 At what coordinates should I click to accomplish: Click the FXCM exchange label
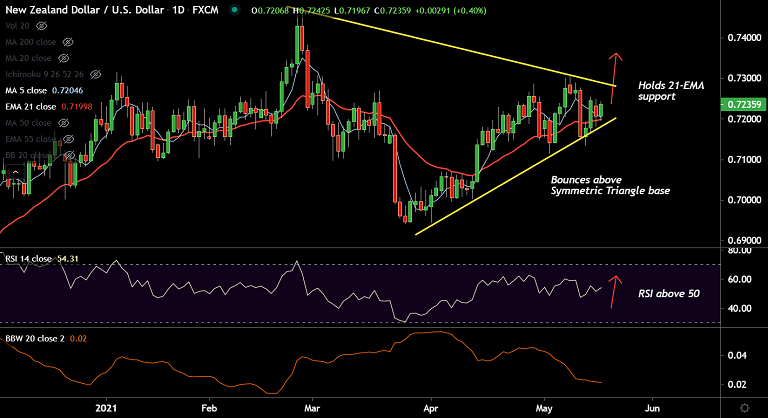pos(205,10)
